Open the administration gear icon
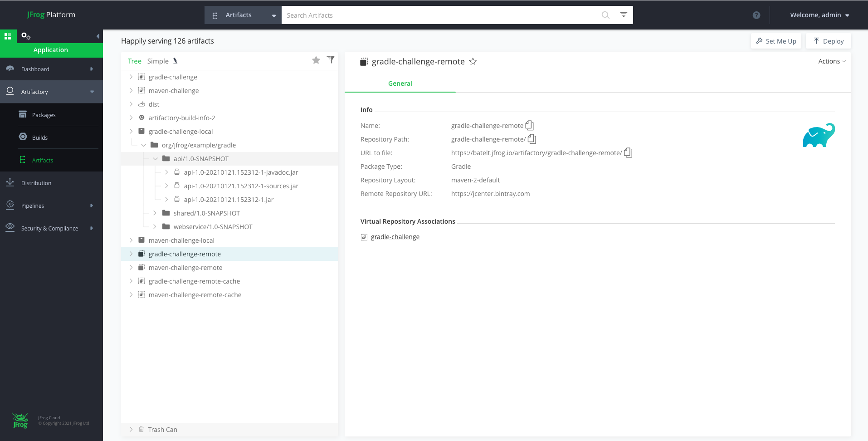This screenshot has height=441, width=868. 26,36
